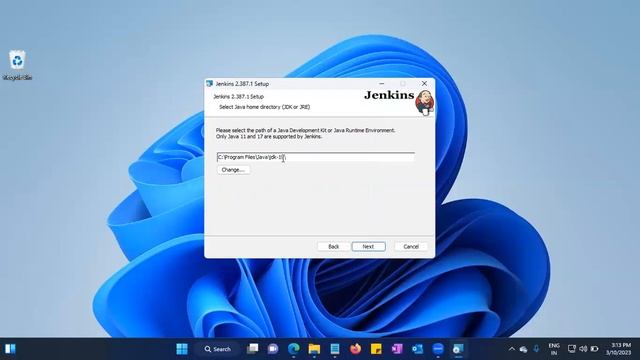Open the clock showing 3:13 PM
The image size is (640, 360).
(618, 349)
